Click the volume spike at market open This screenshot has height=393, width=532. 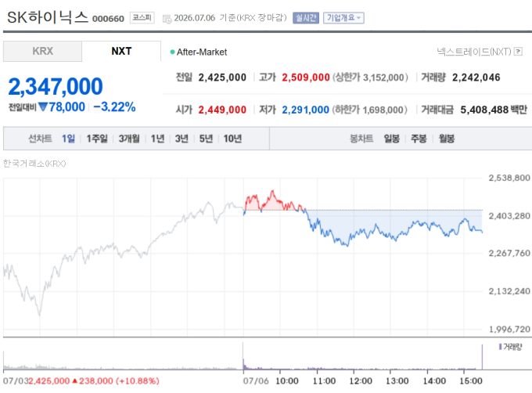(243, 355)
